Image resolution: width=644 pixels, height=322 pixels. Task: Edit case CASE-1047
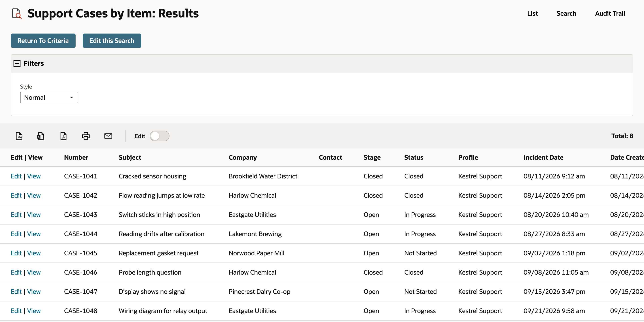(16, 292)
